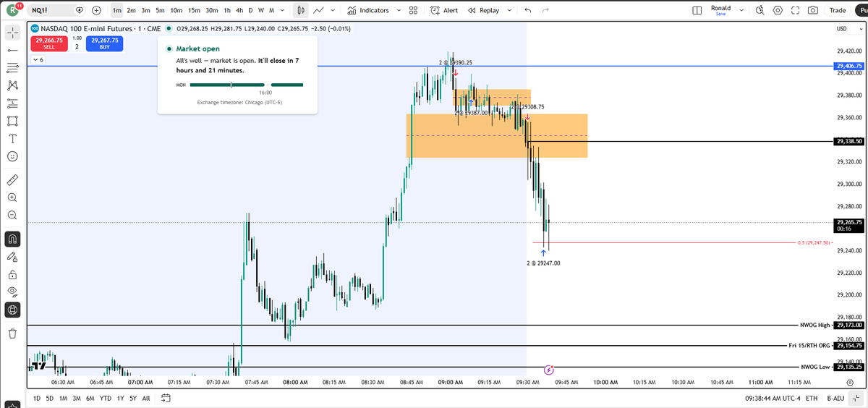Screen dimensions: 868x408
Task: Open the user profile avatar menu
Action: 14,10
